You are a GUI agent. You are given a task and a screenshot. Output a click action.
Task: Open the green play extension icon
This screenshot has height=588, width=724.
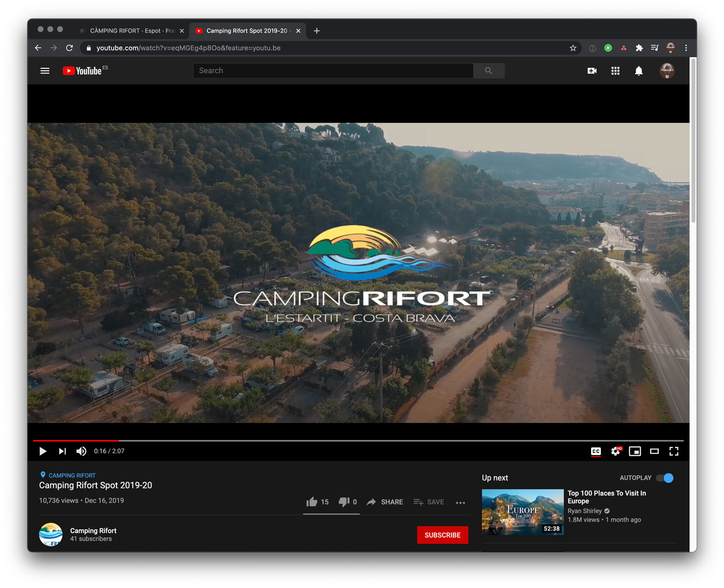pos(608,48)
